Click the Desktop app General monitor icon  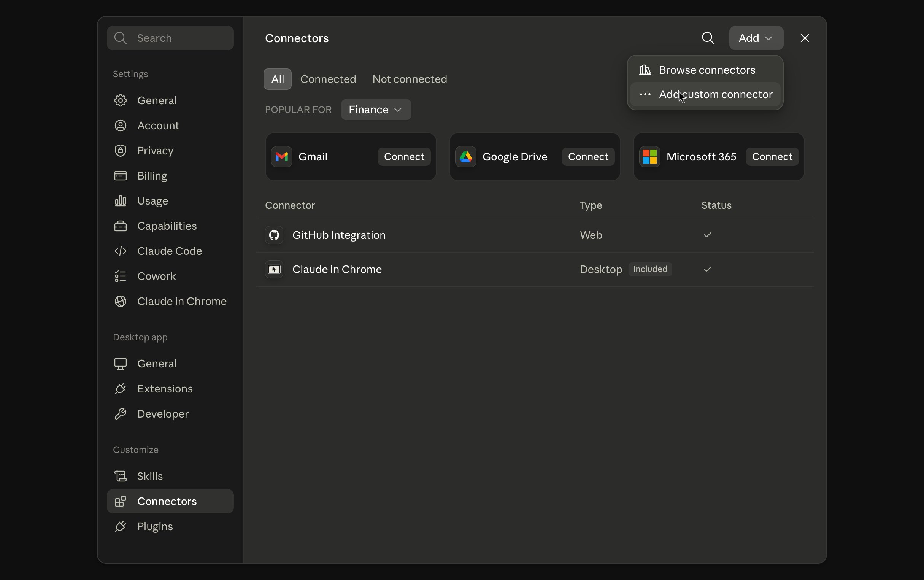click(121, 364)
